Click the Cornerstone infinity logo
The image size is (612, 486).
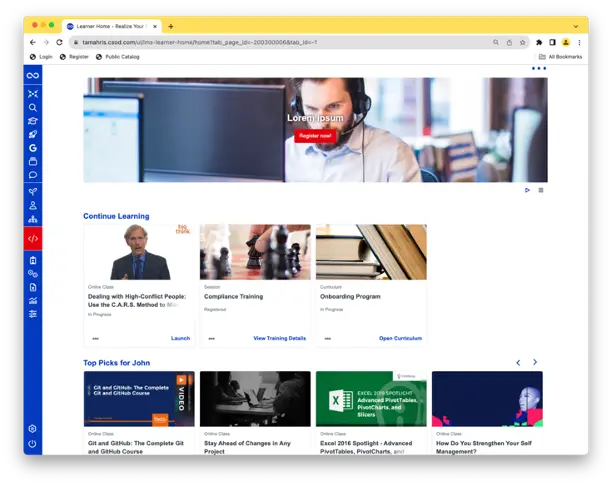tap(33, 75)
